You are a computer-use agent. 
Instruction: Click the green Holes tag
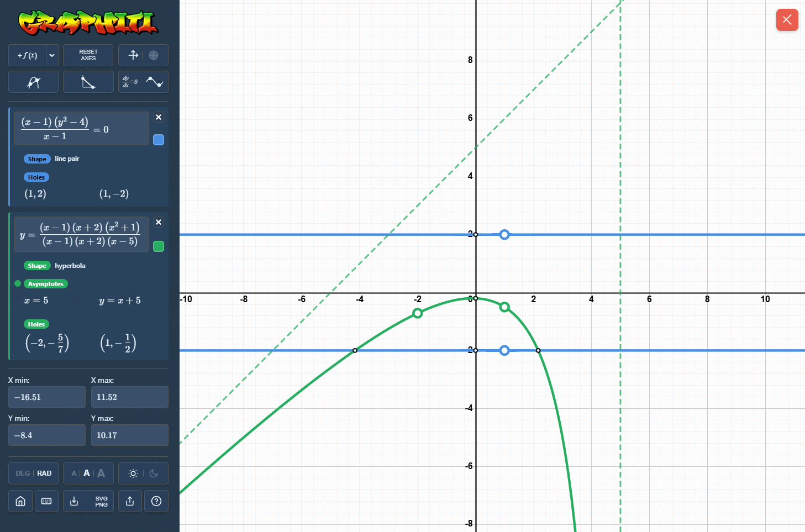click(x=36, y=324)
